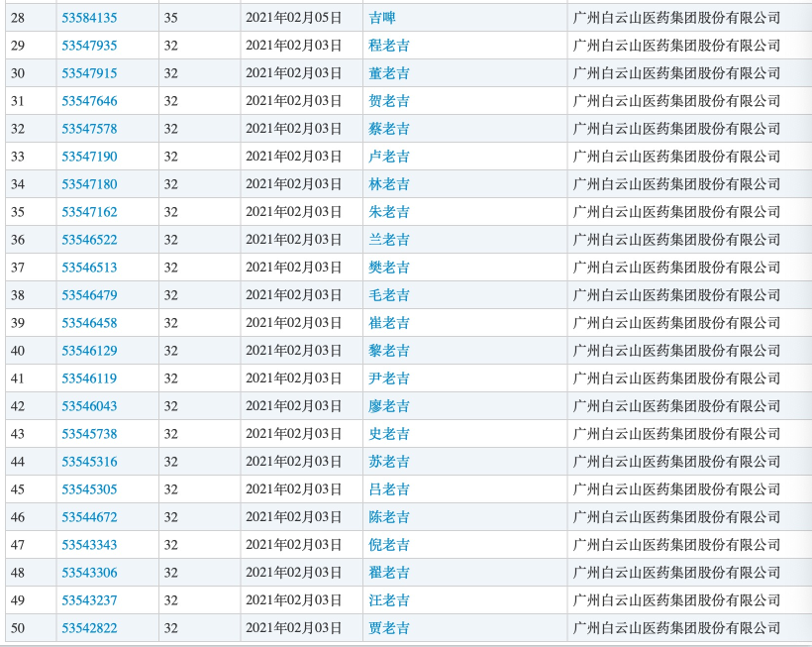Image resolution: width=812 pixels, height=647 pixels.
Task: Click the trademark name 朱老吉
Action: [389, 212]
